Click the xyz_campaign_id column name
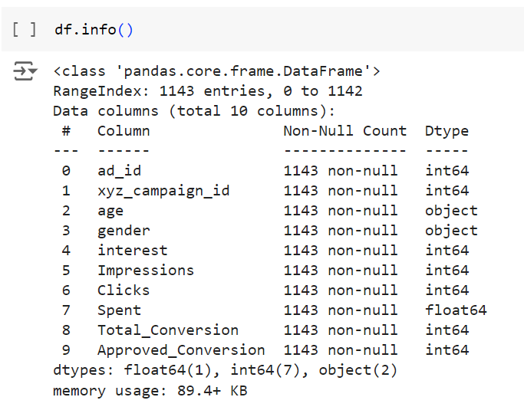This screenshot has width=524, height=420. point(163,191)
